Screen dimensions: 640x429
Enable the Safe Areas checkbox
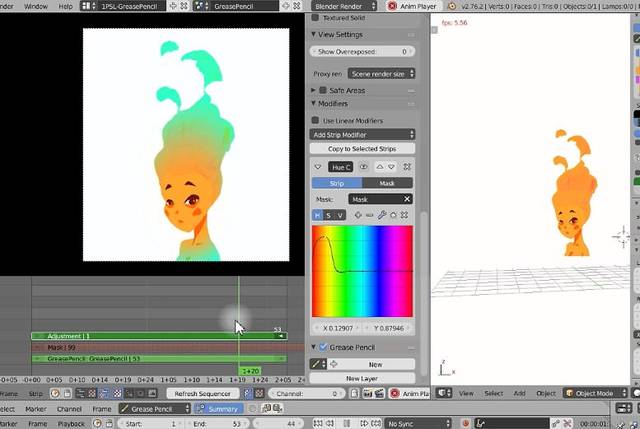pos(323,90)
